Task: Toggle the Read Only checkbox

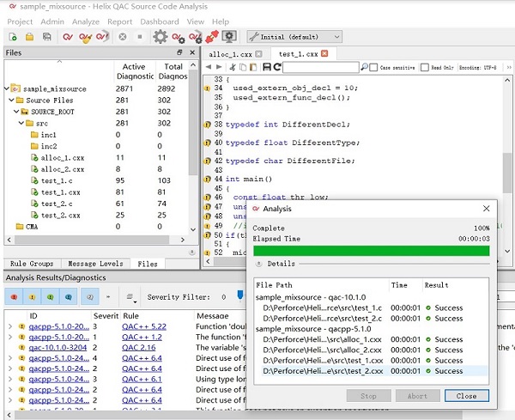Action: coord(425,67)
